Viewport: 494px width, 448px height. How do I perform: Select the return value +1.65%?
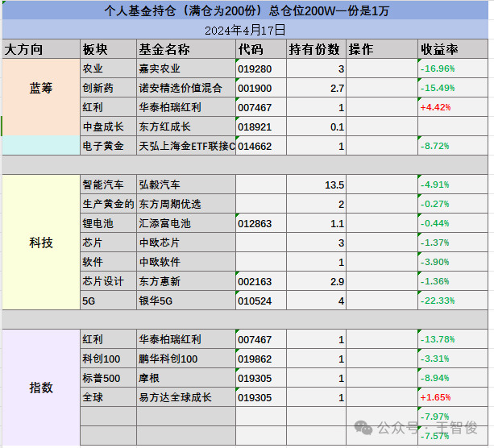click(x=453, y=397)
